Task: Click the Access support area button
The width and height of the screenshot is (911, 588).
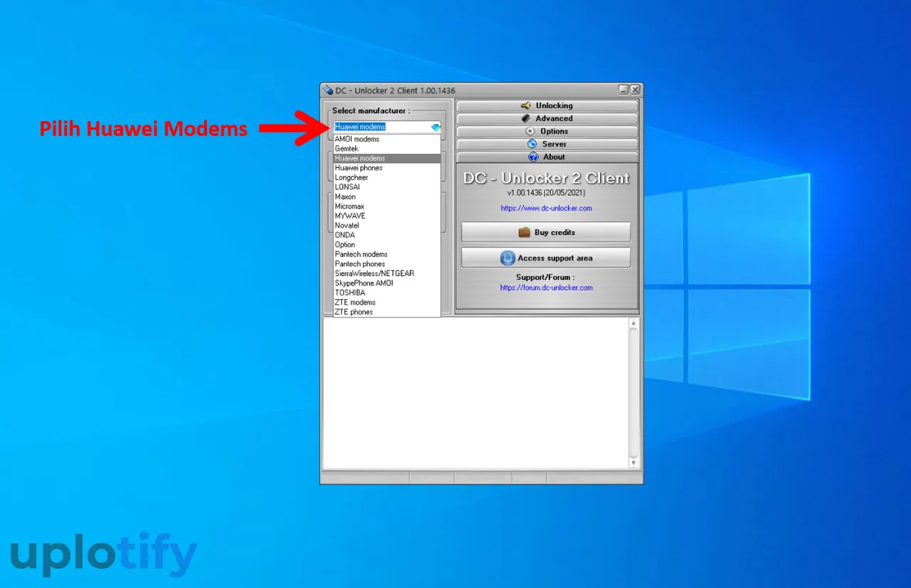Action: tap(546, 258)
